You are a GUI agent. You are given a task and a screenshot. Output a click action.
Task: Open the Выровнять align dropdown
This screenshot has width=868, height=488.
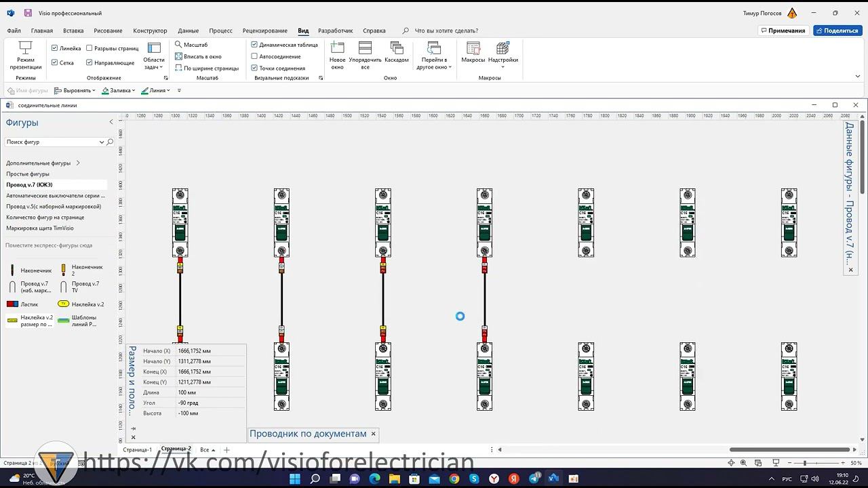pyautogui.click(x=75, y=90)
